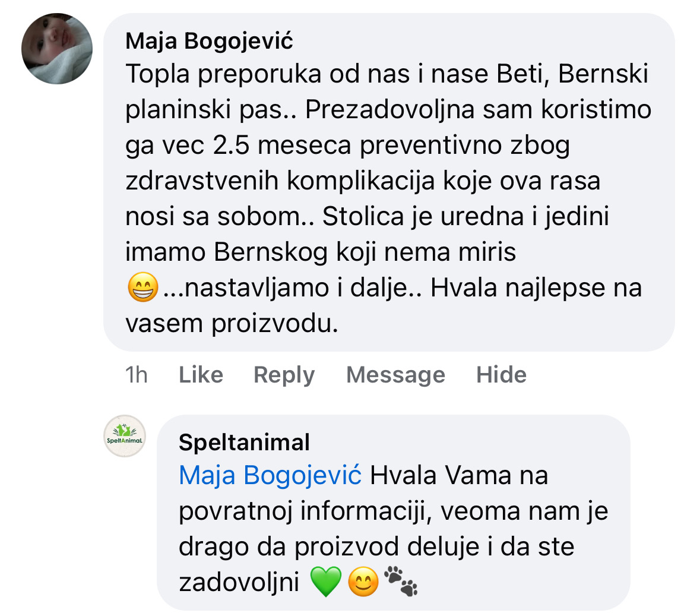Viewport: 700px width, 616px height.
Task: Click the word 'zadovoljni' in the reply
Action: [239, 582]
